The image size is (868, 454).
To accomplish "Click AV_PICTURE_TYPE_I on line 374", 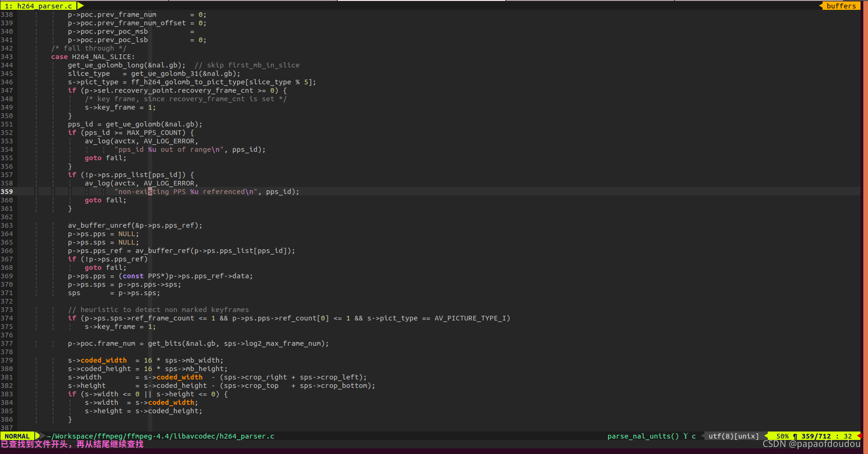I will [470, 318].
